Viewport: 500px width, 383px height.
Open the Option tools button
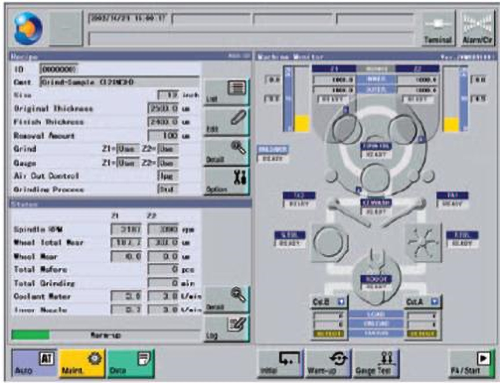point(226,181)
